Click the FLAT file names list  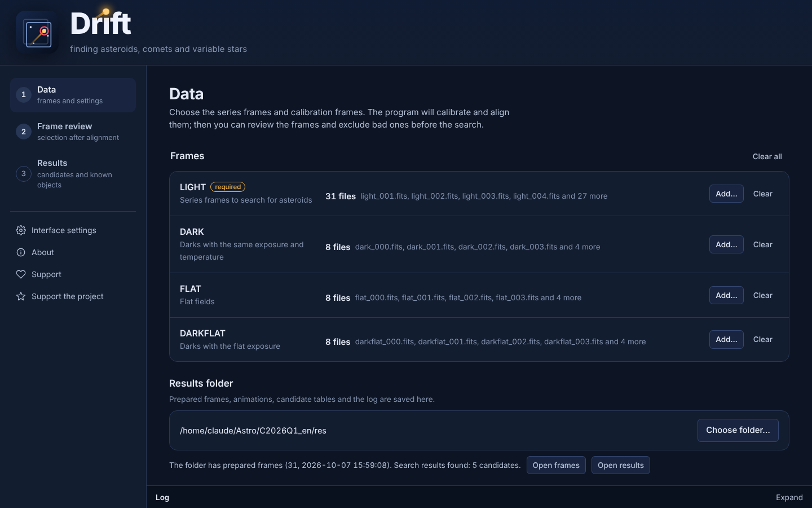click(468, 297)
